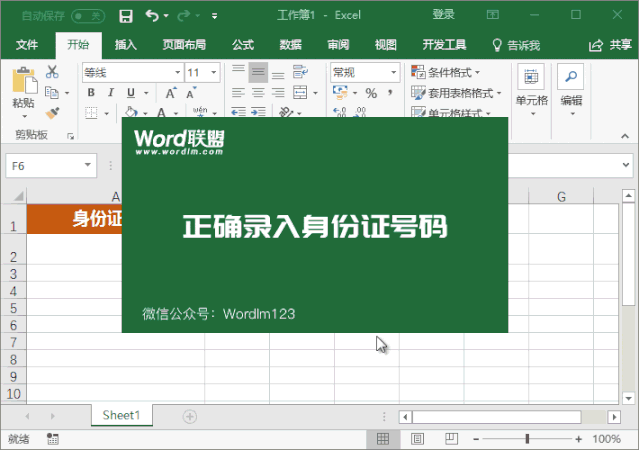Click the 登录 sign-in button
The width and height of the screenshot is (639, 450).
[x=443, y=15]
